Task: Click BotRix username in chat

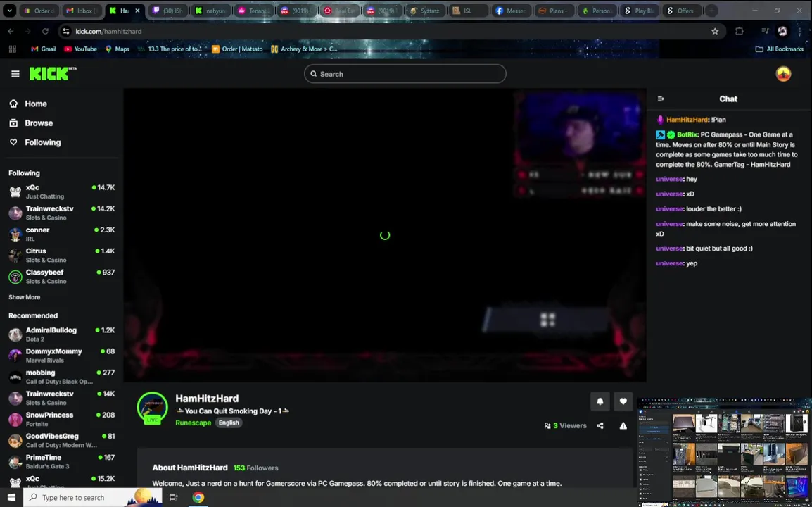Action: coord(687,134)
